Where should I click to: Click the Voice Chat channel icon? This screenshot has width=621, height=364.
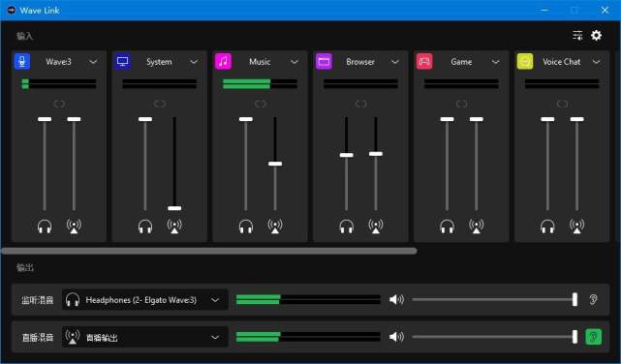pos(525,62)
